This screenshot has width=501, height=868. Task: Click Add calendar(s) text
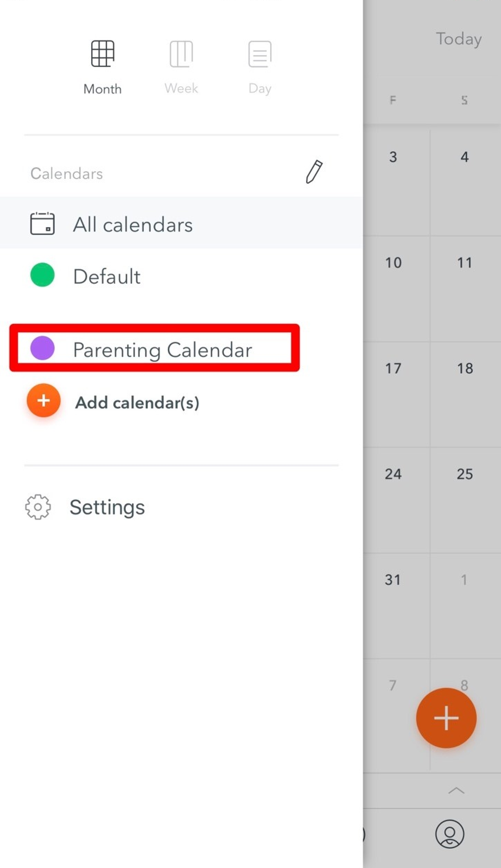(x=137, y=403)
